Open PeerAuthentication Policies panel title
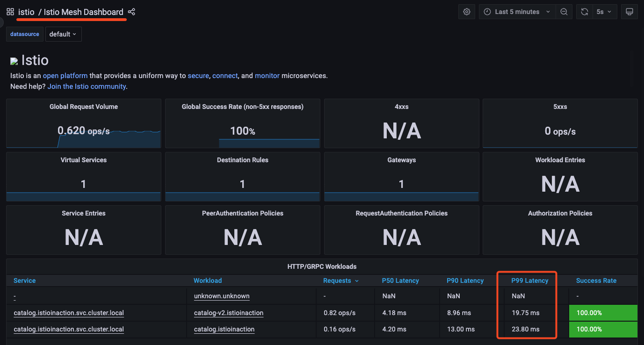Image resolution: width=644 pixels, height=345 pixels. [x=243, y=213]
